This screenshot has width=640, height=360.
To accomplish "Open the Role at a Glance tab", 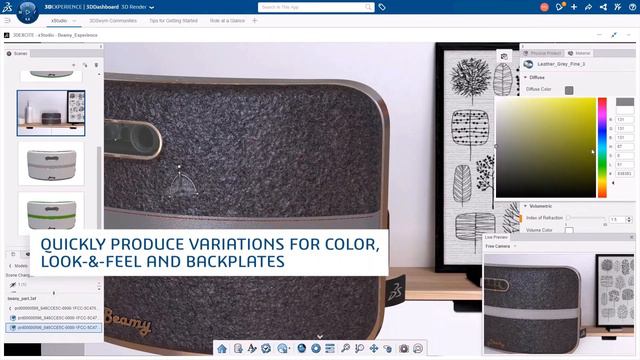I will pos(227,20).
